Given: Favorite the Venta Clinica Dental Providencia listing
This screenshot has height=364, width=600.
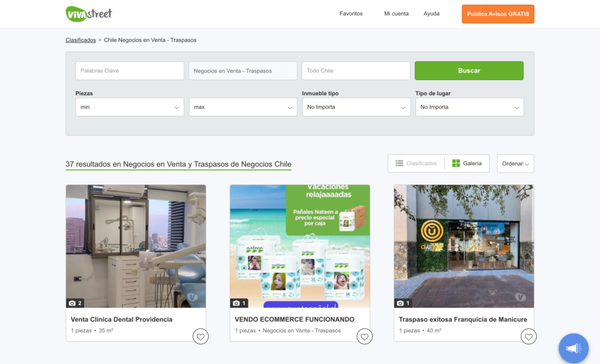Looking at the screenshot, I should (200, 336).
